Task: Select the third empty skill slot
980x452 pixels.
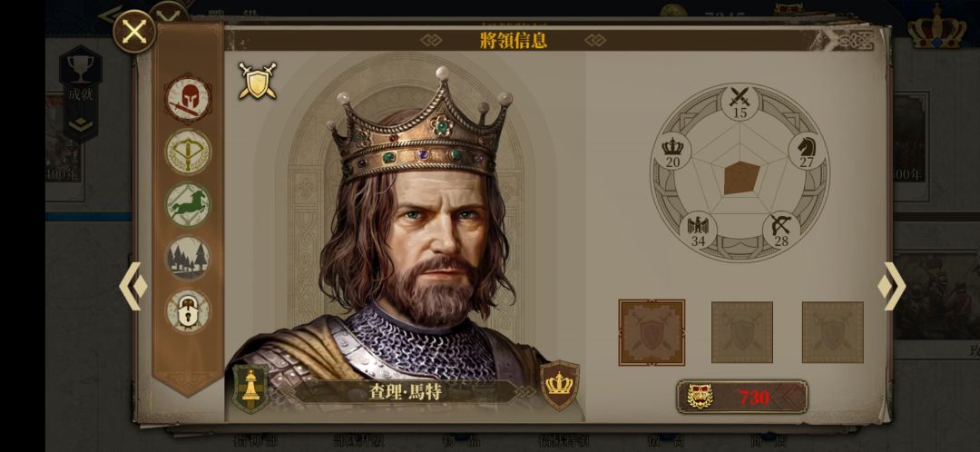Action: (x=832, y=332)
